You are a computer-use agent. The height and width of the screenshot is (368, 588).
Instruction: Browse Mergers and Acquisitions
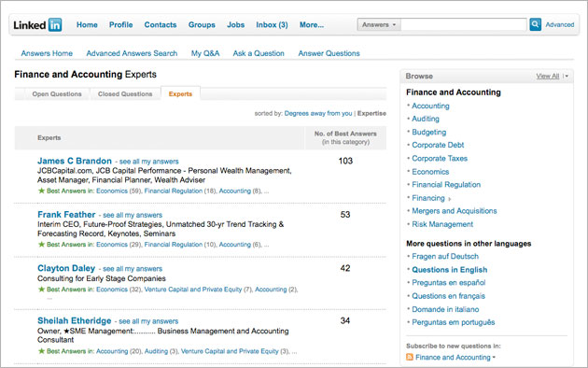[x=455, y=211]
